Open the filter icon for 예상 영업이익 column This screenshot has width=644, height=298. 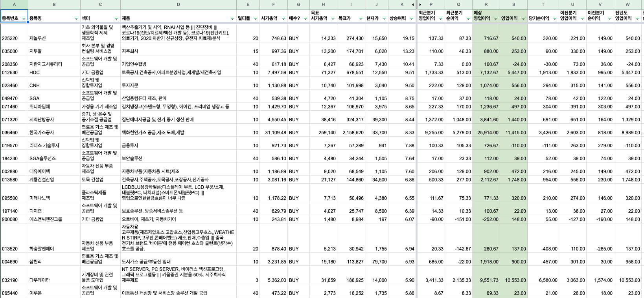(496, 18)
